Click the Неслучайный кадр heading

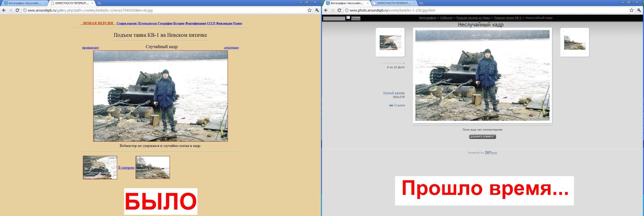coord(481,25)
